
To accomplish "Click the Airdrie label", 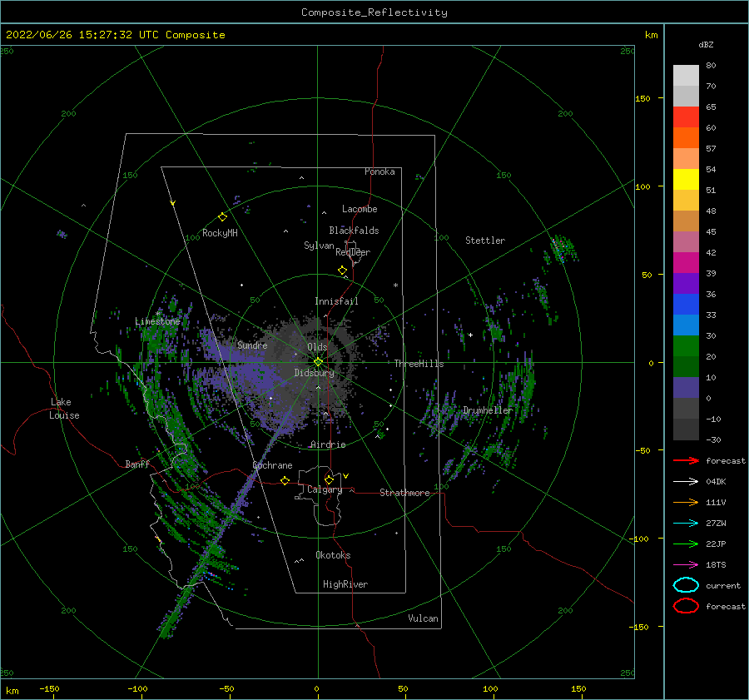I will click(x=328, y=444).
